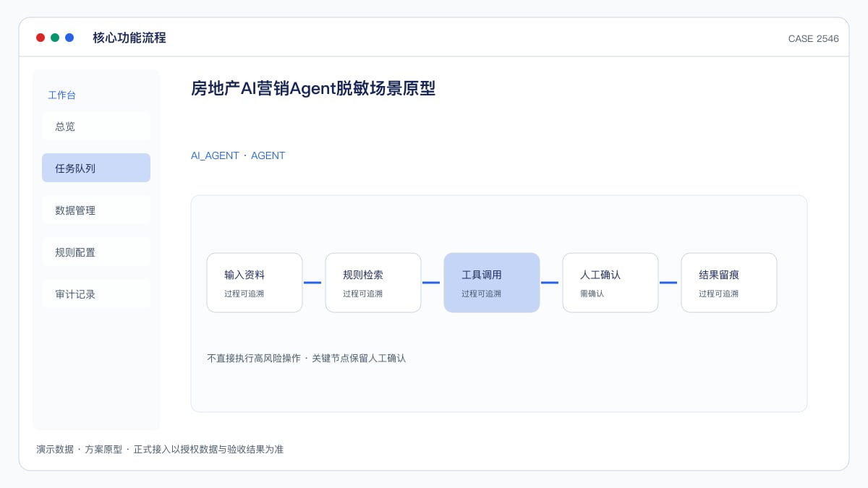Click the CASE 2546 label
868x488 pixels.
tap(814, 38)
